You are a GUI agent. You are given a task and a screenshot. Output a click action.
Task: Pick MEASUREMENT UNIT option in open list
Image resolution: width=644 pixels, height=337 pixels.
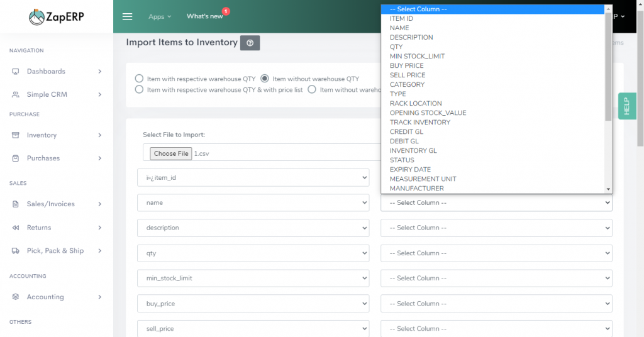(x=423, y=179)
